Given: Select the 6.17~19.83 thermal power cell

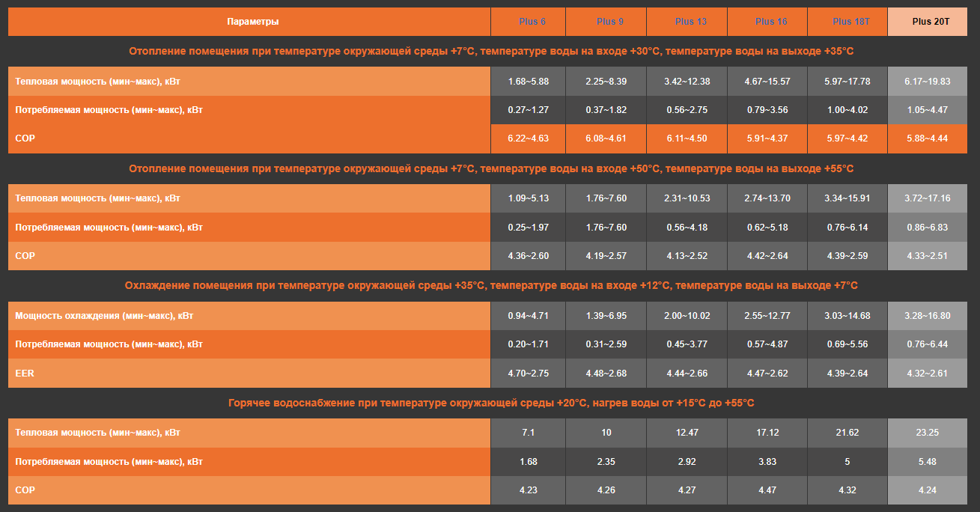Looking at the screenshot, I should 927,81.
